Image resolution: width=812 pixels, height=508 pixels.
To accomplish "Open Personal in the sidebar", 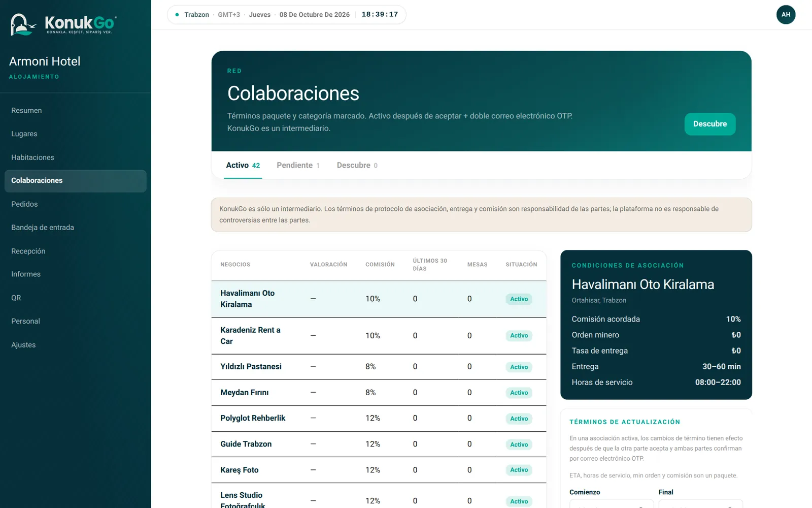I will (76, 321).
